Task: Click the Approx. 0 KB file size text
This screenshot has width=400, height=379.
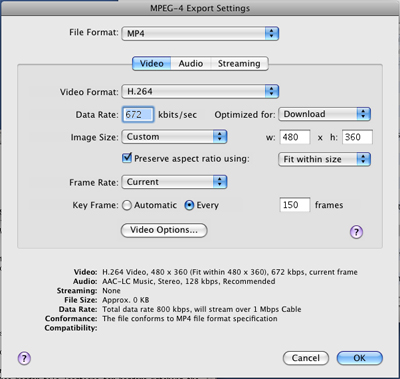Action: point(126,300)
